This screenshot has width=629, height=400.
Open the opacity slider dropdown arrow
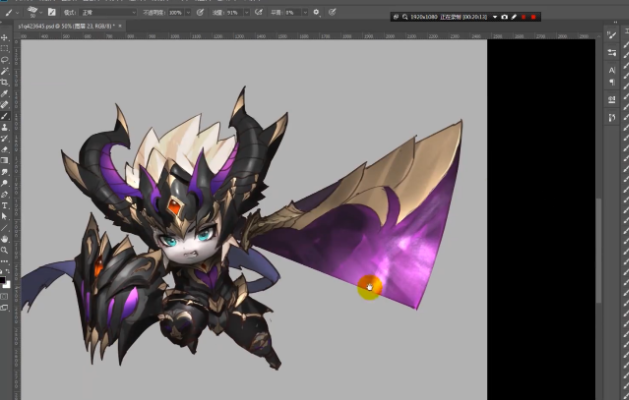coord(188,12)
